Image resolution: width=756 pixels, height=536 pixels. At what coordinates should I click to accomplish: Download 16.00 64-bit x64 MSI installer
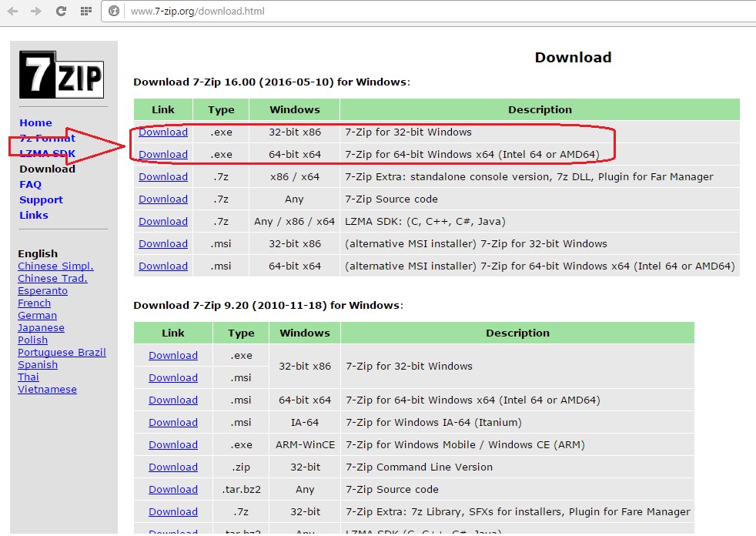(162, 266)
